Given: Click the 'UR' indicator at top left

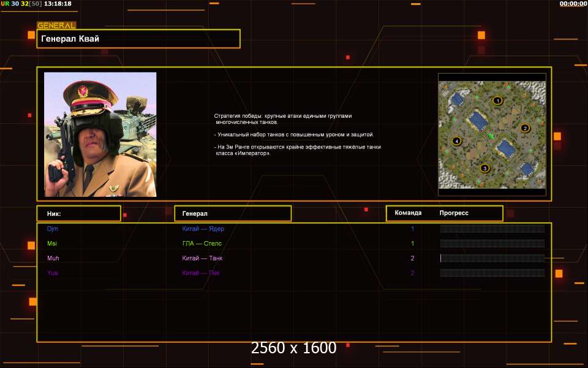Looking at the screenshot, I should 5,4.
